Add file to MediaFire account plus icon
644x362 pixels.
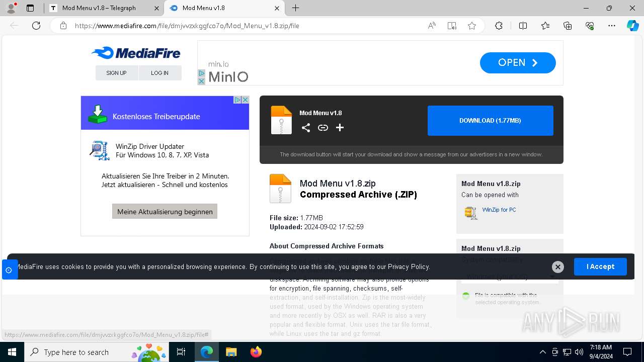tap(340, 128)
